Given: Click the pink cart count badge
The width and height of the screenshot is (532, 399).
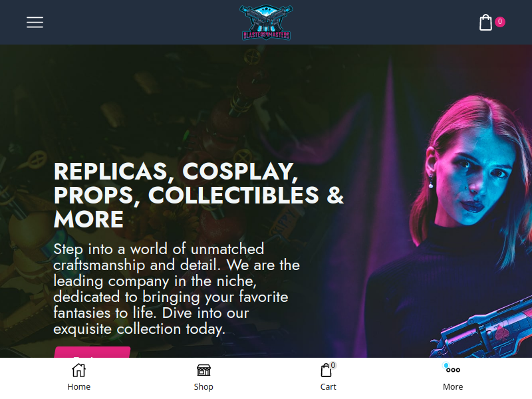Looking at the screenshot, I should pyautogui.click(x=500, y=22).
